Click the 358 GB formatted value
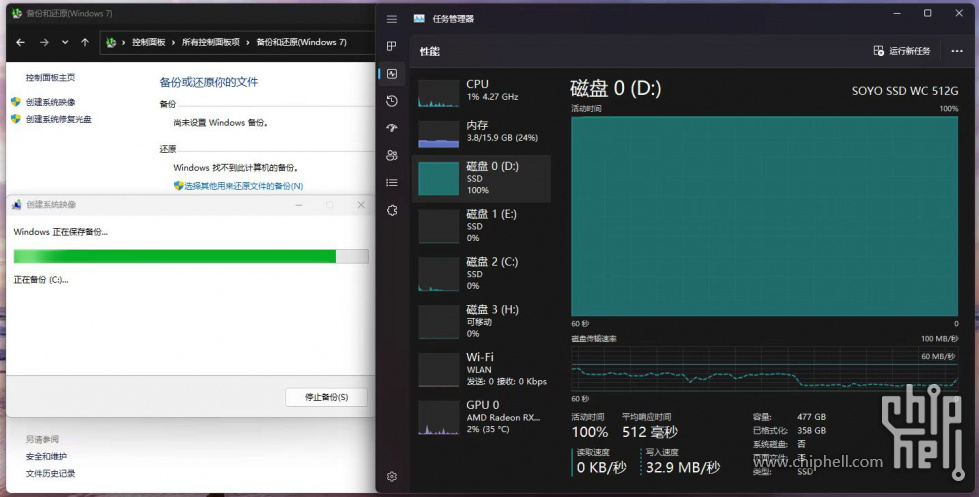Viewport: 979px width, 497px height. 812,430
